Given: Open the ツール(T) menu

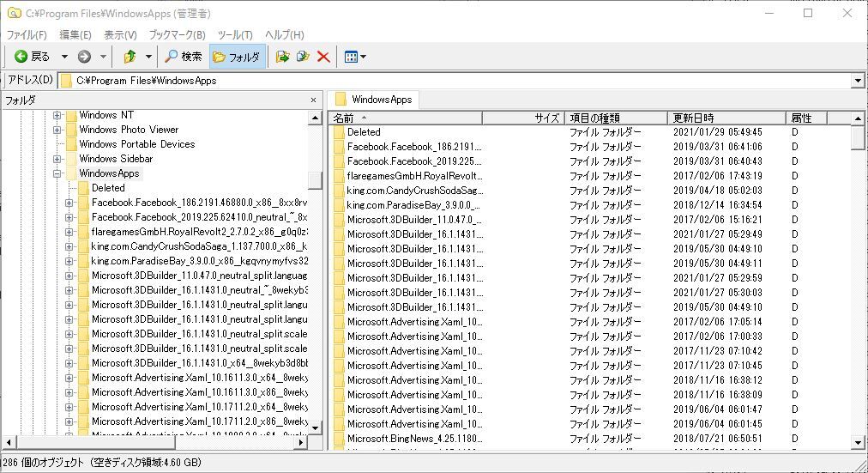Looking at the screenshot, I should click(235, 35).
